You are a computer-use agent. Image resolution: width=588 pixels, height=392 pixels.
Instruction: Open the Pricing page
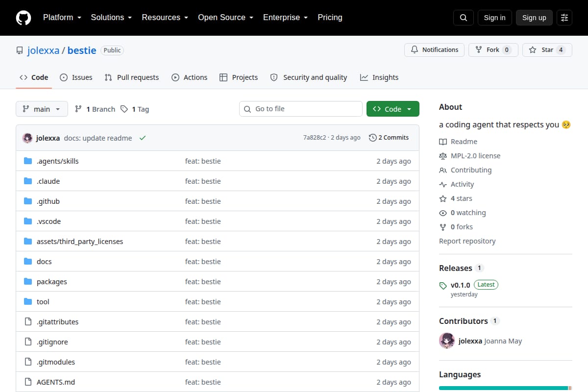330,18
